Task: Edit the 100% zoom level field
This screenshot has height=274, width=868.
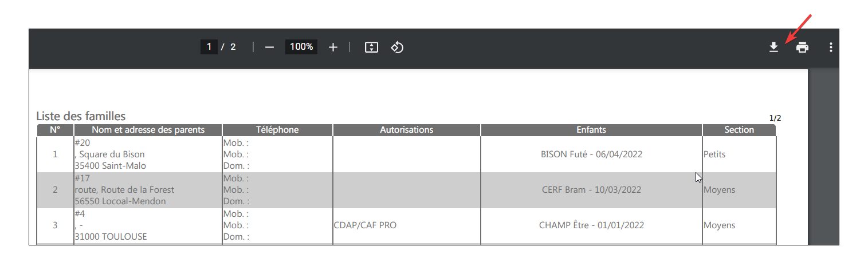Action: pos(301,47)
